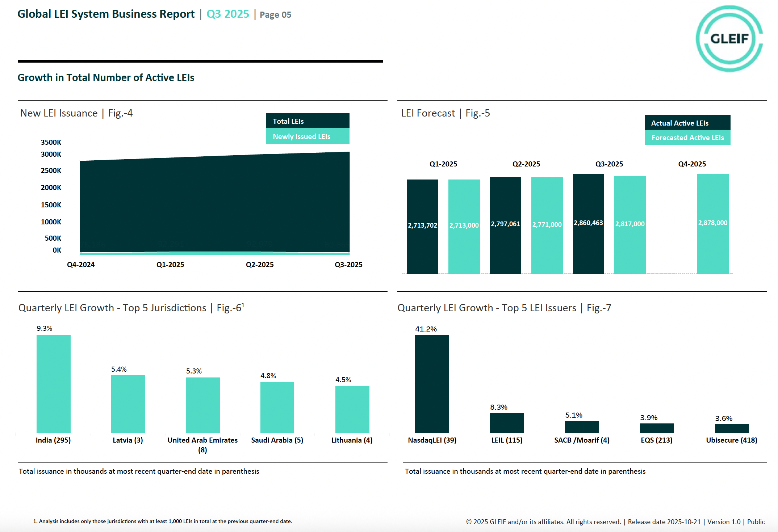
Task: Click the Latvia 5.4% bar
Action: coord(127,404)
